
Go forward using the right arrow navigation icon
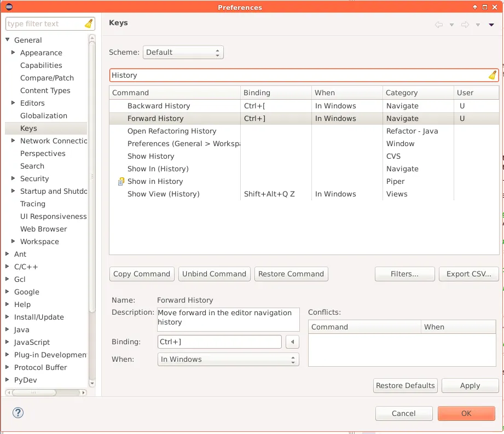[x=465, y=25]
